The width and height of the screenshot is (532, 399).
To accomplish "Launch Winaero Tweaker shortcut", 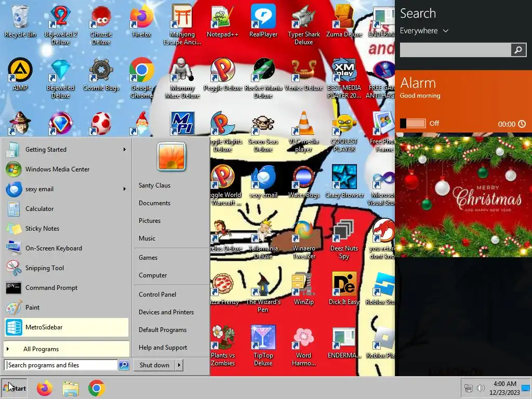I will click(303, 240).
